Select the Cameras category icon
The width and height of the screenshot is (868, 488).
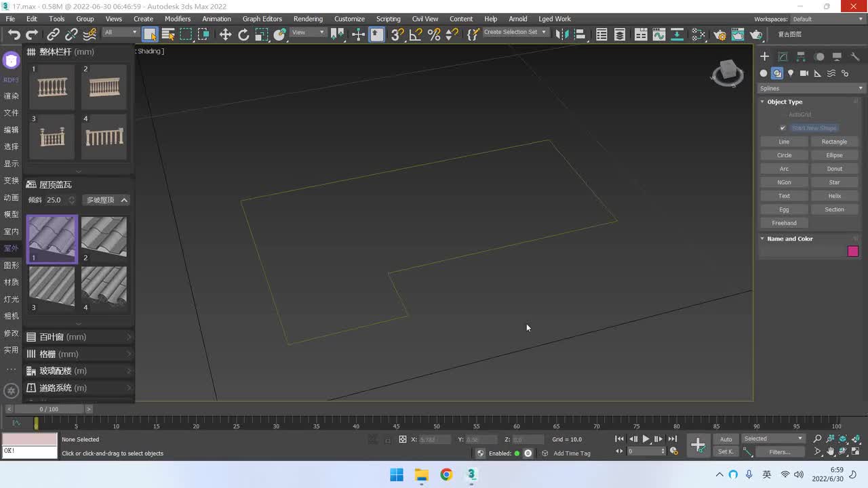tap(804, 73)
